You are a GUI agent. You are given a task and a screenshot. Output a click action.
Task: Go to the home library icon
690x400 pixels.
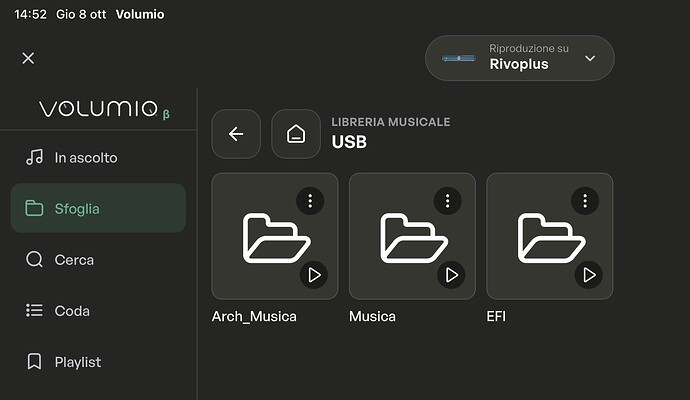tap(296, 134)
